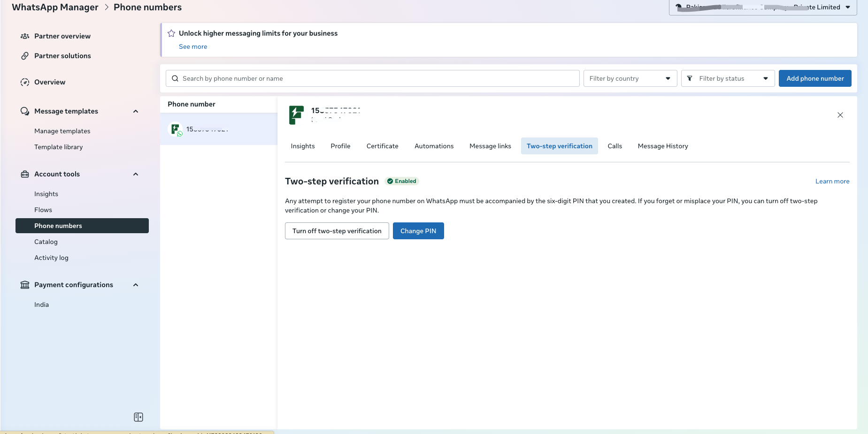Turn off two-step verification
The width and height of the screenshot is (868, 434).
pos(337,231)
